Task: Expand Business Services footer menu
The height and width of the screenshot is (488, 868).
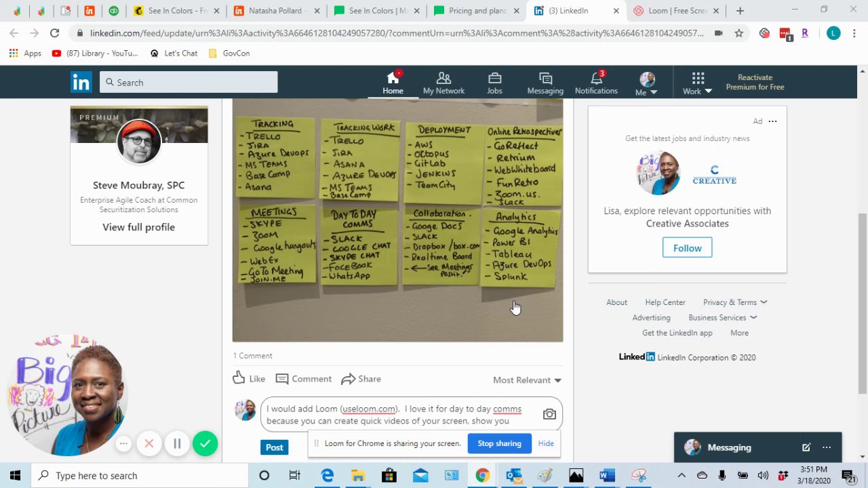Action: (x=723, y=318)
